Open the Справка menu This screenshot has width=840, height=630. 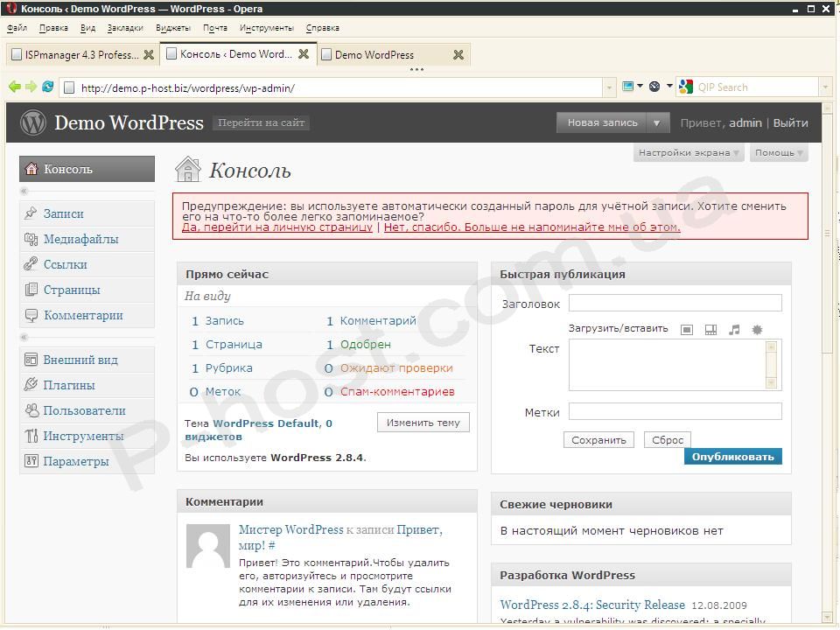click(323, 28)
